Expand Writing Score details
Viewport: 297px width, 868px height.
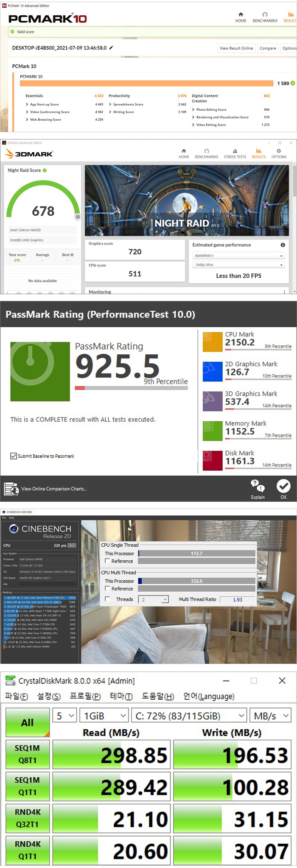click(x=110, y=112)
